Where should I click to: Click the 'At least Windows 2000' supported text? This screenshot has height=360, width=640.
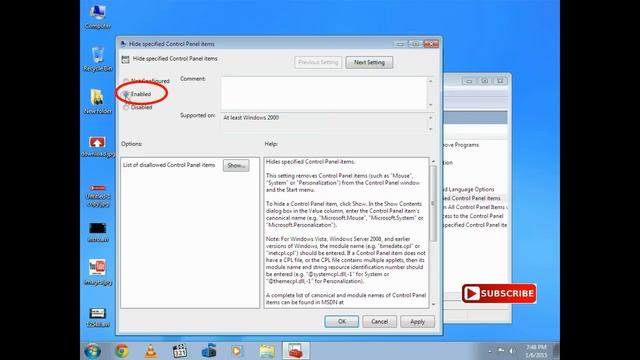tap(251, 118)
